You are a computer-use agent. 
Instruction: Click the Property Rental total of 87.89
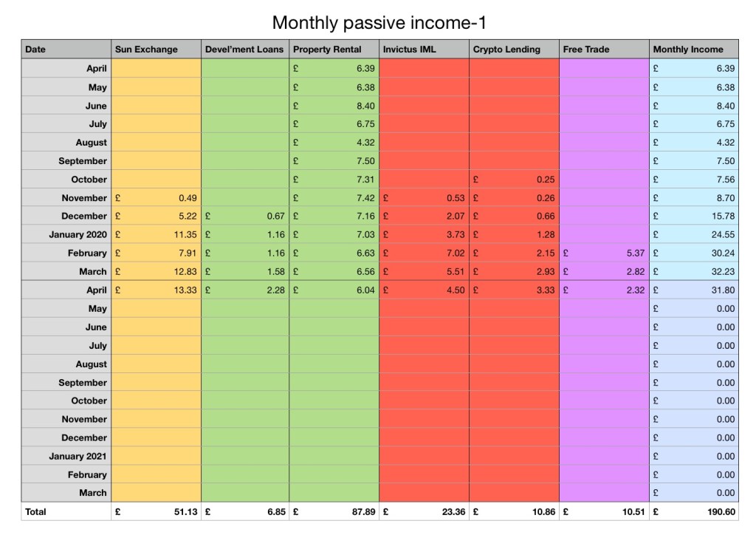pyautogui.click(x=334, y=511)
